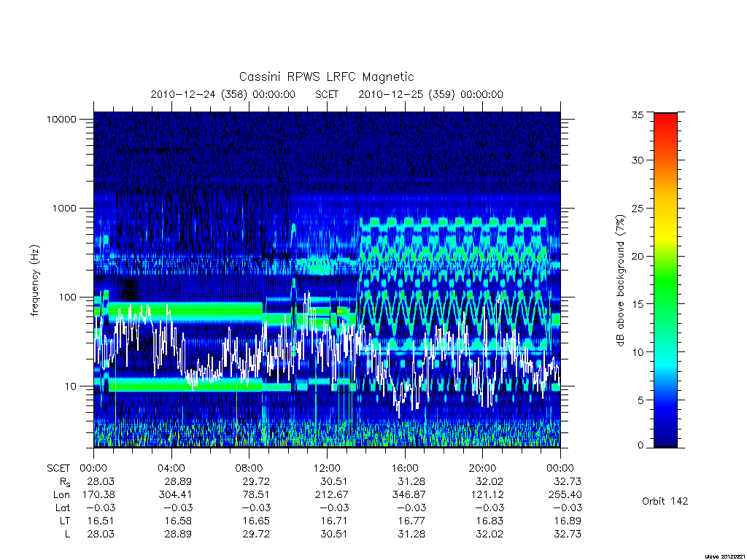This screenshot has width=747, height=560.
Task: Click the 'Cassini RPWS LRFC Magnetic' title
Action: pyautogui.click(x=326, y=77)
